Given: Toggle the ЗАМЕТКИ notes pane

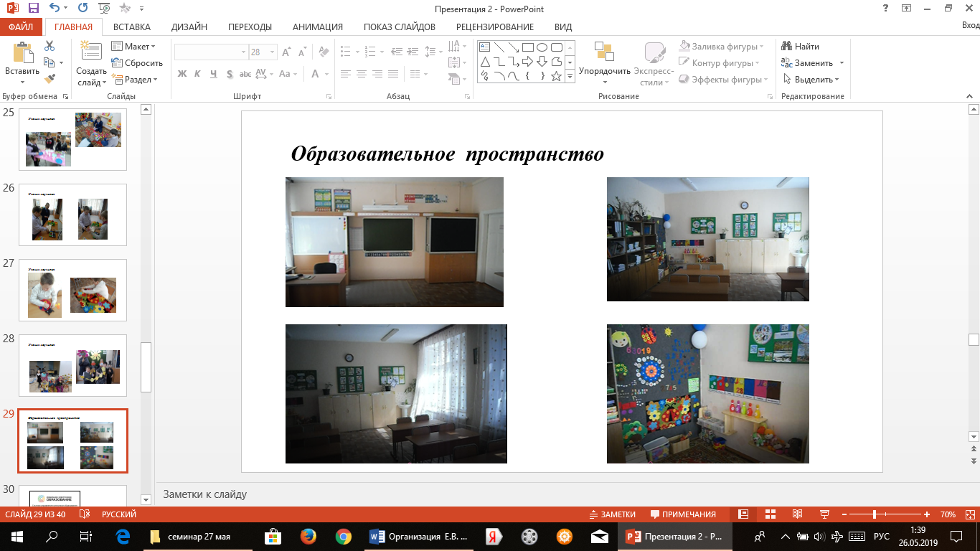Looking at the screenshot, I should click(x=612, y=514).
